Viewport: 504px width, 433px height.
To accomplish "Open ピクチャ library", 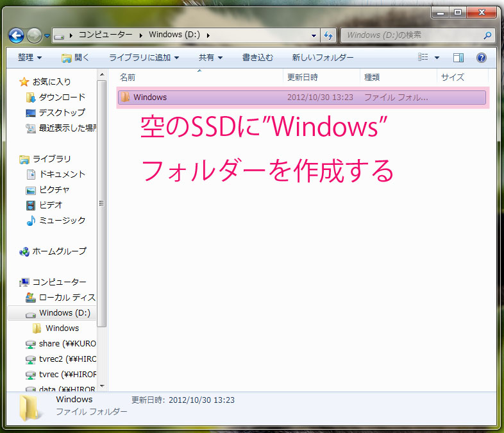I will [x=54, y=190].
